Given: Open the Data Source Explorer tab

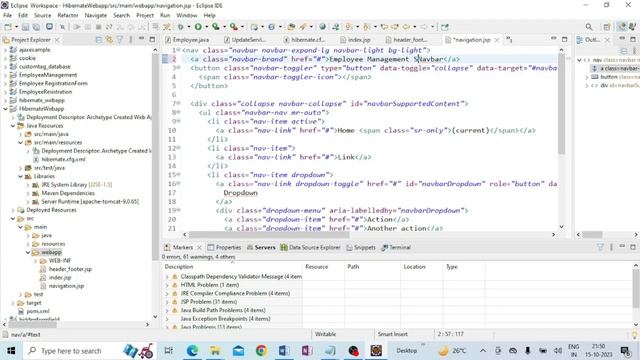Looking at the screenshot, I should pos(311,247).
